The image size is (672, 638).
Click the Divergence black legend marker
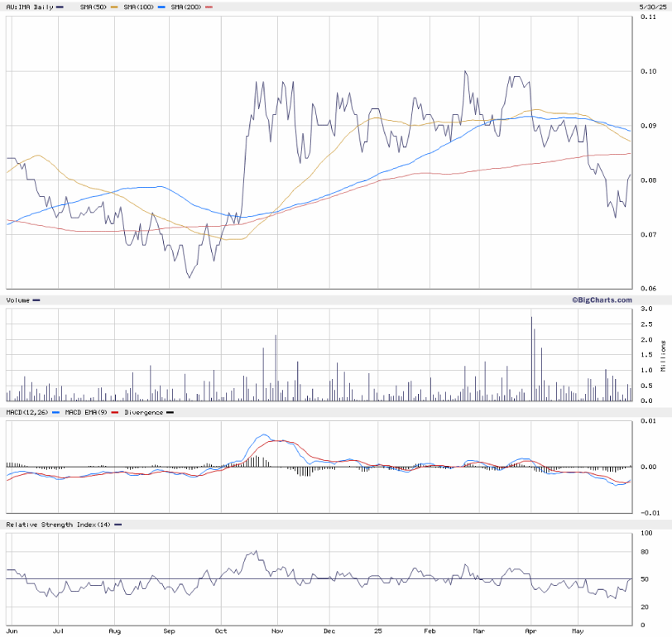point(170,412)
